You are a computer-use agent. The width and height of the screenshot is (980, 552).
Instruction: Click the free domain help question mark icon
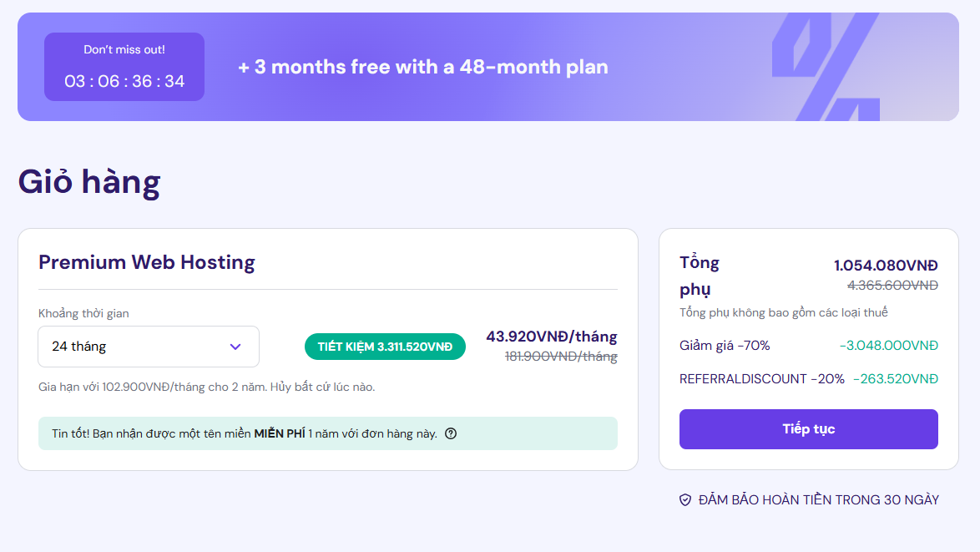tap(451, 433)
